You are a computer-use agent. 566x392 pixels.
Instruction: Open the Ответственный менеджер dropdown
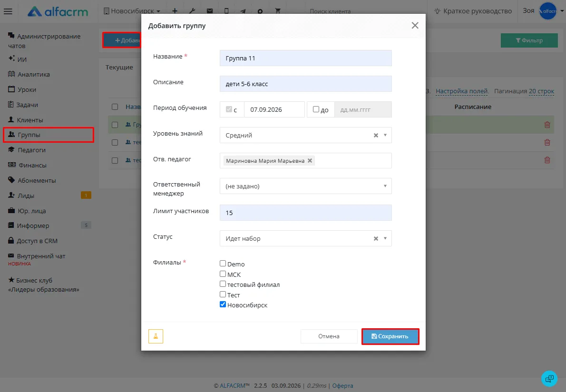click(305, 186)
